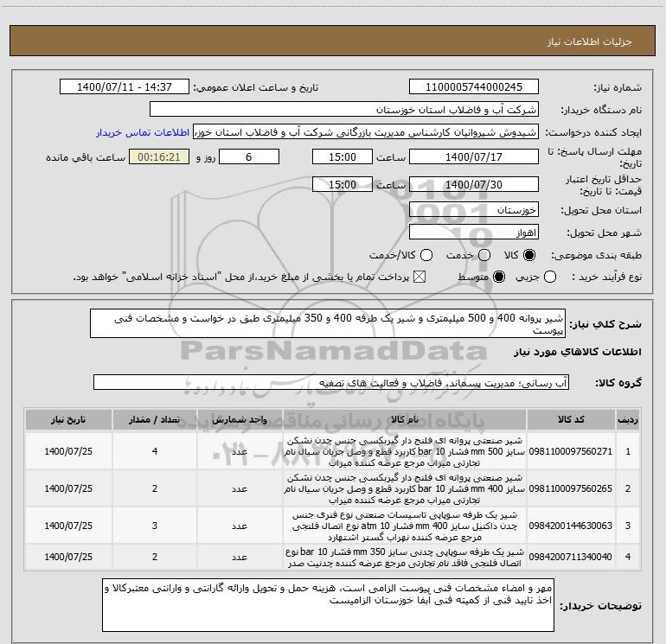Click product code 0981100097560271
666x644 pixels.
coord(571,451)
